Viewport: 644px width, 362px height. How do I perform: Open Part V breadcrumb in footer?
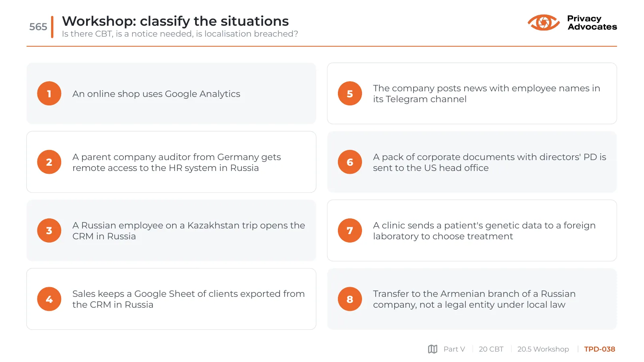(454, 349)
